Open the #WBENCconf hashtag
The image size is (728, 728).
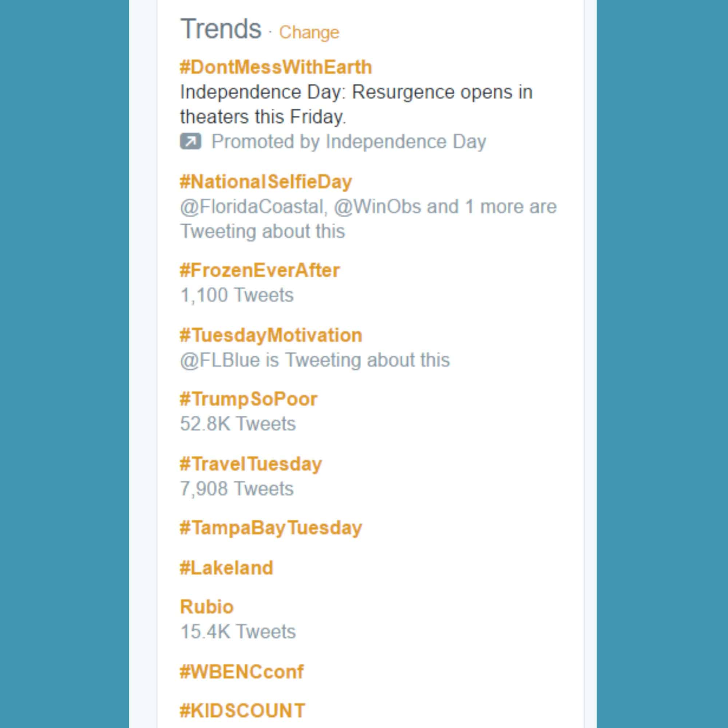tap(242, 672)
